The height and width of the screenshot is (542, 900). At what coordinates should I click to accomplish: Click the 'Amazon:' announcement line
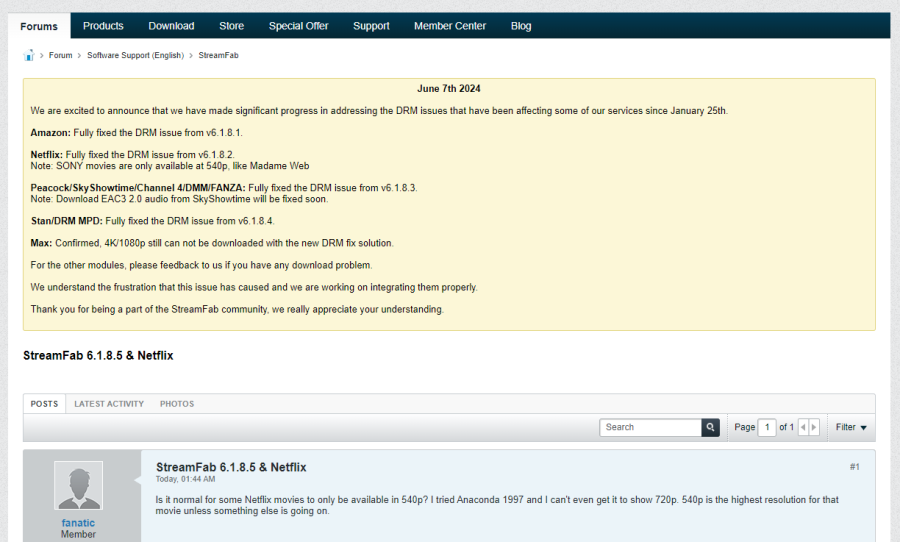click(x=137, y=133)
